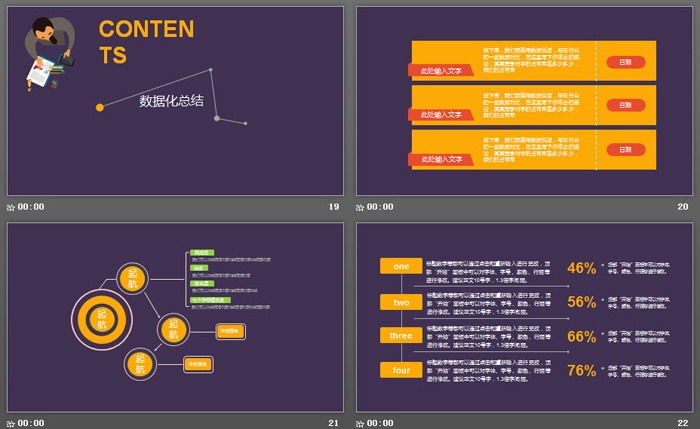Viewport: 700px width, 429px height.
Task: Click the 00:00 timing under slide 20
Action: (x=380, y=207)
